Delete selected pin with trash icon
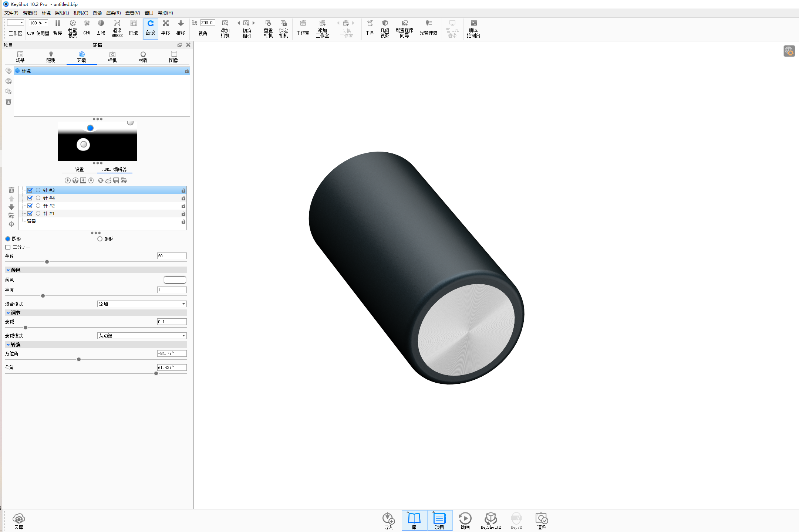 coord(11,190)
